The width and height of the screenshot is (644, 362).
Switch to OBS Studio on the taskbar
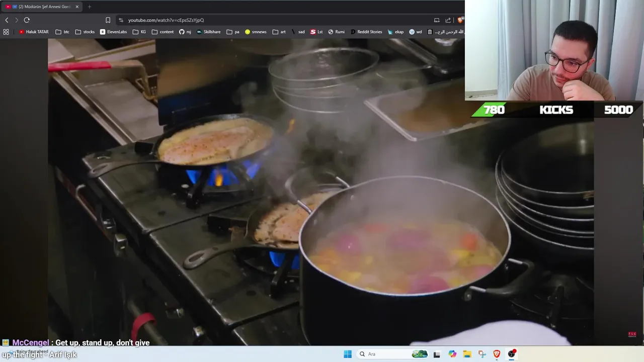[512, 354]
